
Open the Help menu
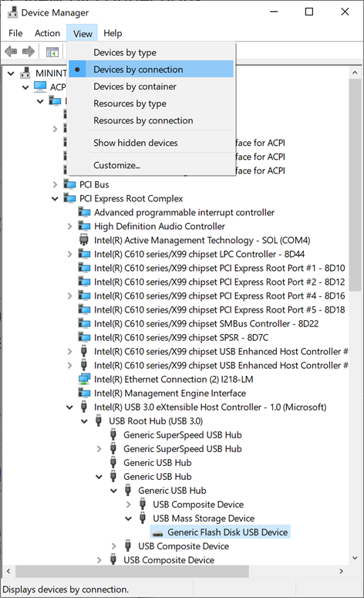pyautogui.click(x=113, y=33)
